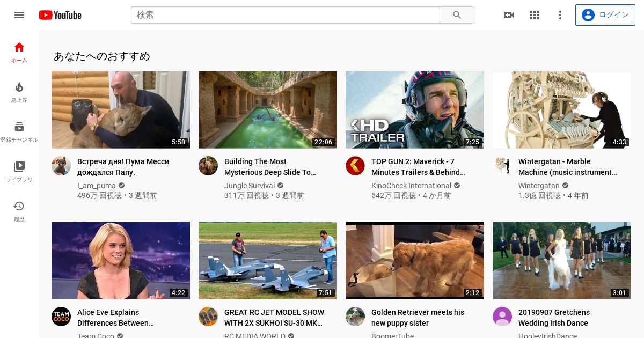Play the Golden Retriever puppy thumbnail
The width and height of the screenshot is (644, 338).
(415, 261)
